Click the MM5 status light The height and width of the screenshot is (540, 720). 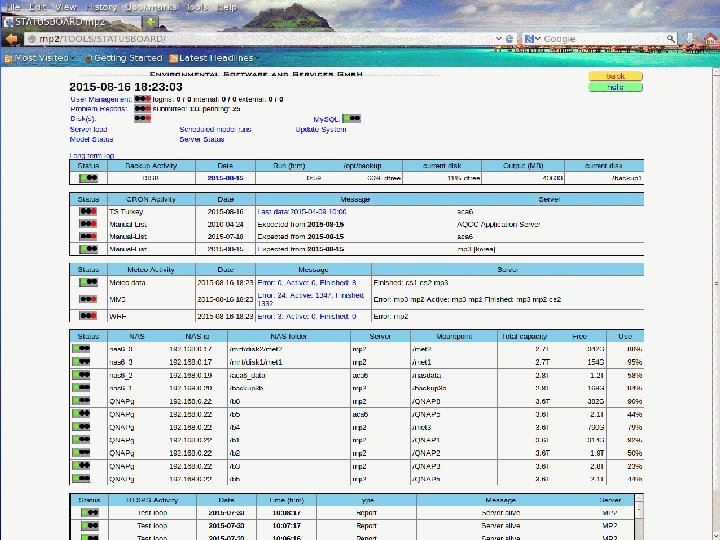(x=88, y=299)
